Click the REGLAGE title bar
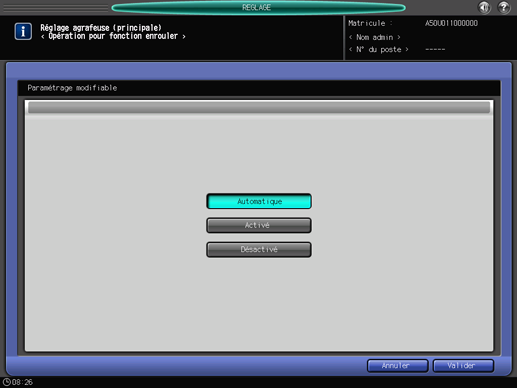Screen dimensions: 517x388 [x=258, y=7]
